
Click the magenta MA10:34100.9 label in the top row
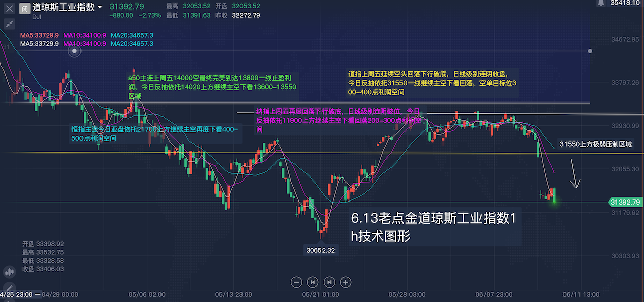(85, 35)
